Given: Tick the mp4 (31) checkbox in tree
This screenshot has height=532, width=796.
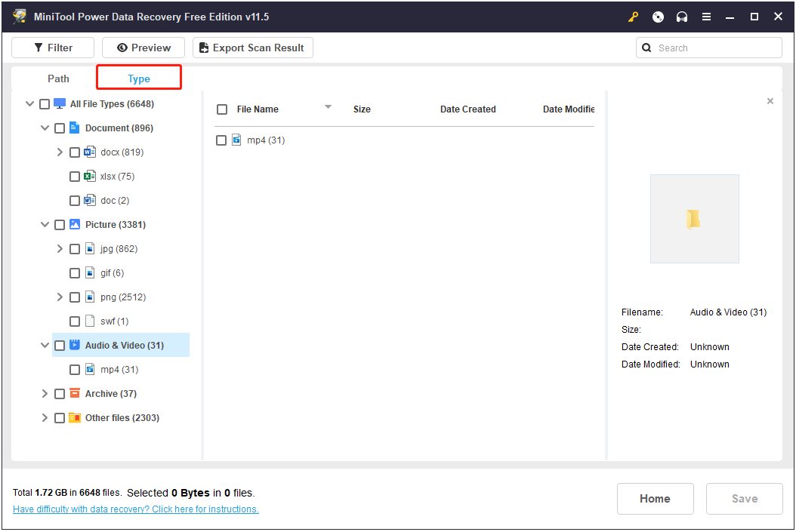Looking at the screenshot, I should pyautogui.click(x=75, y=370).
